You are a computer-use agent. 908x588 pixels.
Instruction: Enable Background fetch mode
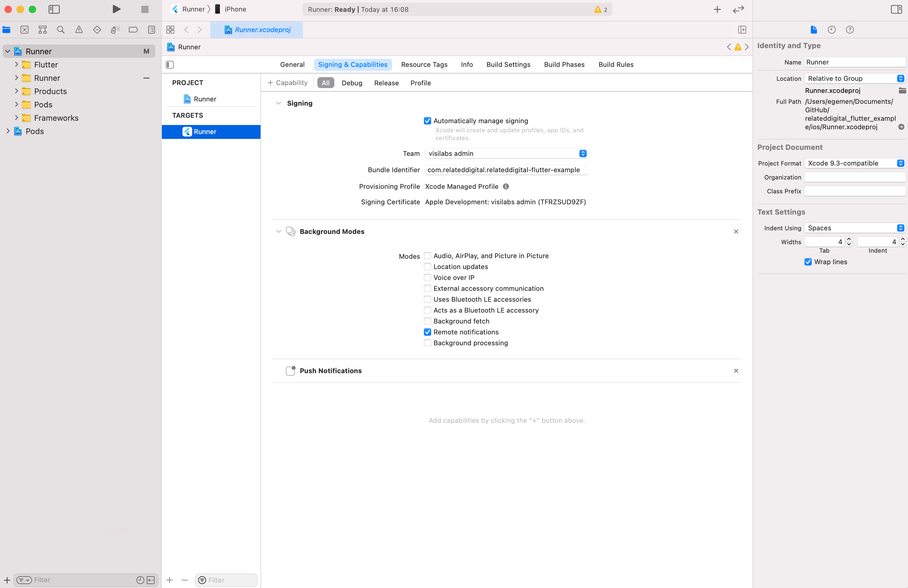tap(427, 321)
